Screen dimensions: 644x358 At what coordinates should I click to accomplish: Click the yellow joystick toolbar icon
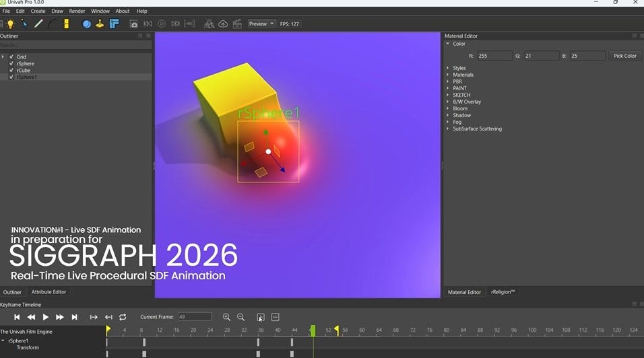pyautogui.click(x=100, y=24)
